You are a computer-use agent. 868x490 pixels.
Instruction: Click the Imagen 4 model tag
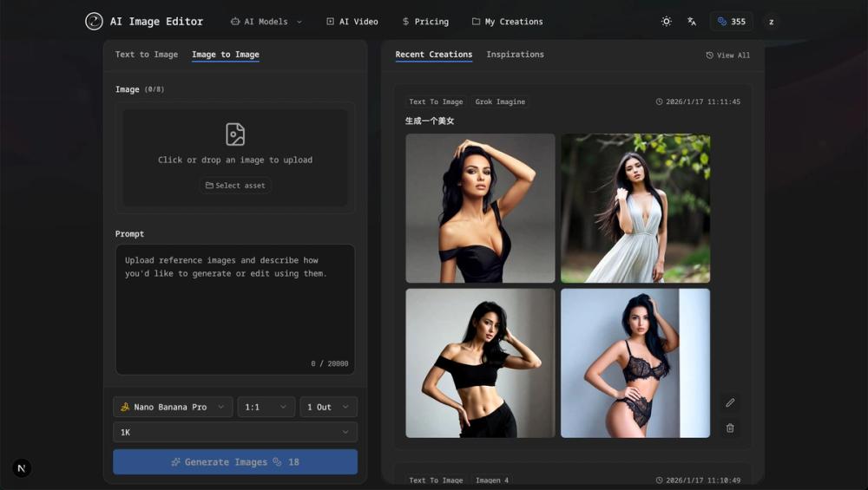(x=491, y=480)
